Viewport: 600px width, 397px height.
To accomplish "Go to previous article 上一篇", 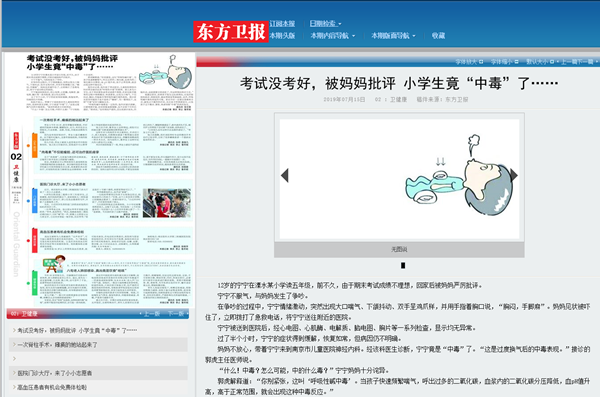I will tap(569, 62).
